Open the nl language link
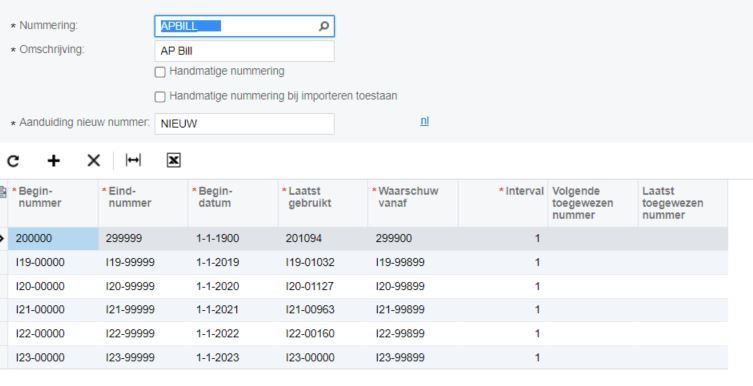Screen dimensions: 753x386 (425, 121)
